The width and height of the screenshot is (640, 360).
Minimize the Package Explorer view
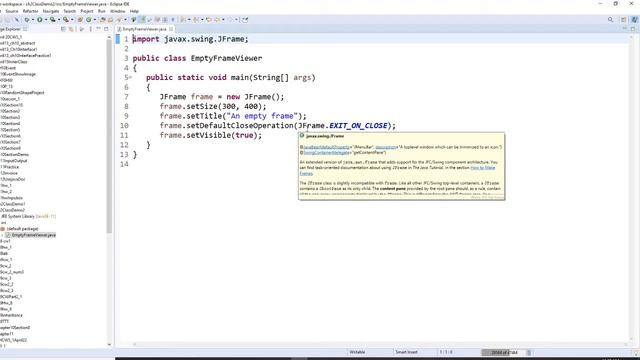[98, 29]
